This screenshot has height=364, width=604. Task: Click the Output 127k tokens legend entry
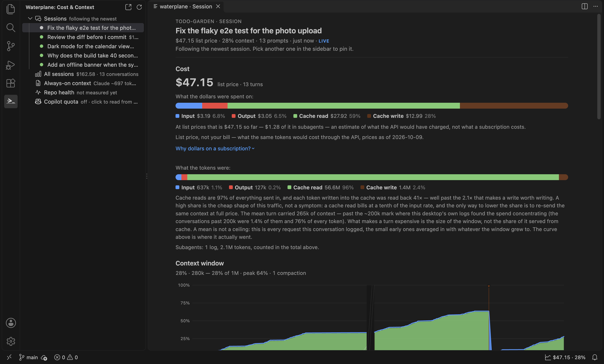(255, 187)
